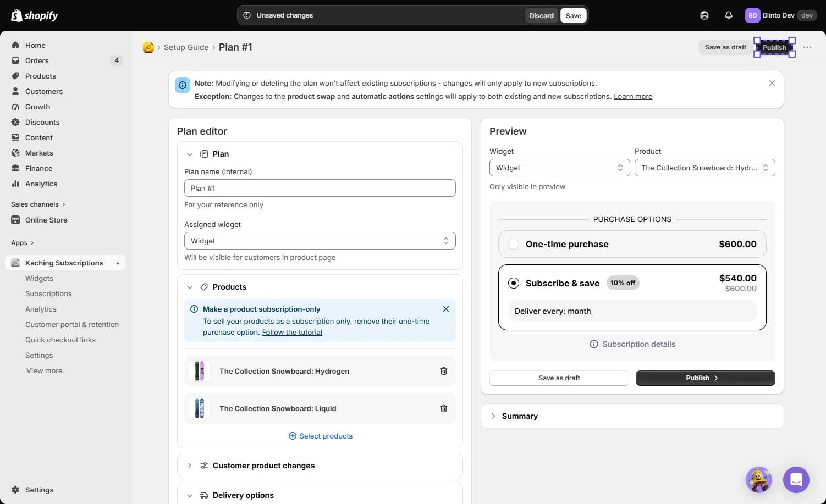Viewport: 826px width, 504px height.
Task: Open the chat support bubble
Action: (796, 480)
